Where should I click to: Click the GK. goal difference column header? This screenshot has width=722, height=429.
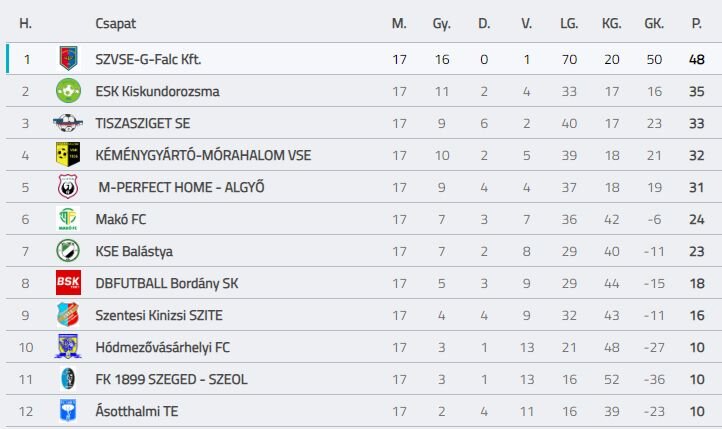pyautogui.click(x=654, y=23)
